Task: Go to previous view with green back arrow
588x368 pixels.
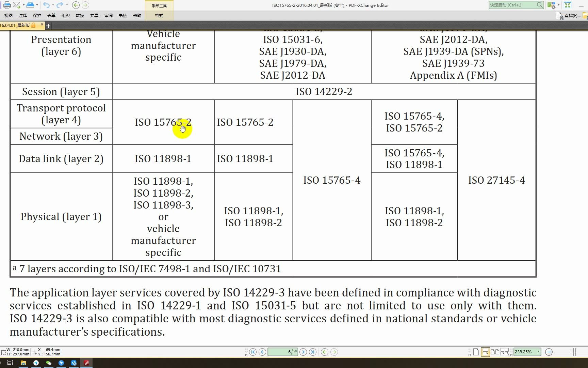Action: 76,5
